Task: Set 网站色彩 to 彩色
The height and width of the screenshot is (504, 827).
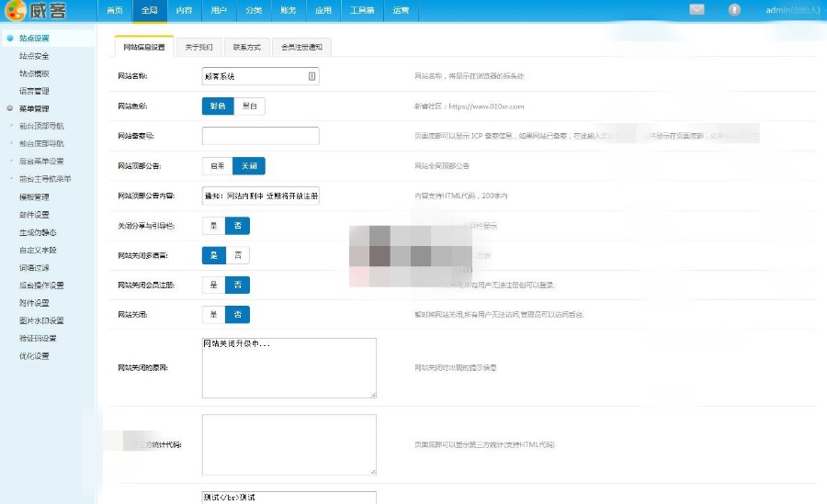Action: [218, 106]
